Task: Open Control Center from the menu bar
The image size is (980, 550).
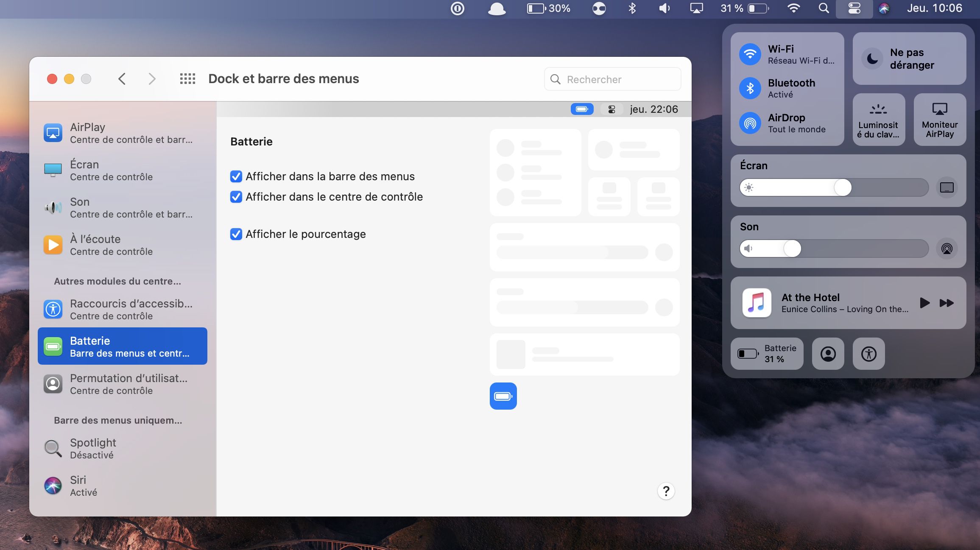Action: pyautogui.click(x=854, y=8)
